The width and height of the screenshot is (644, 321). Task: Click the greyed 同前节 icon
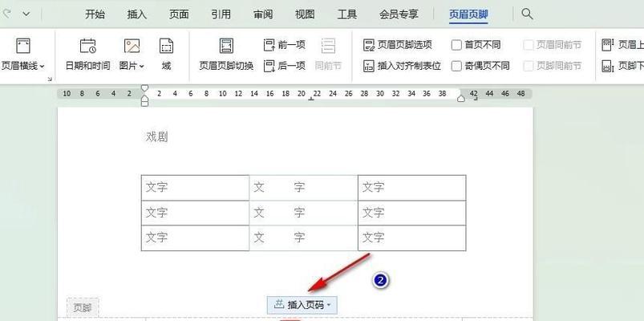pos(328,46)
